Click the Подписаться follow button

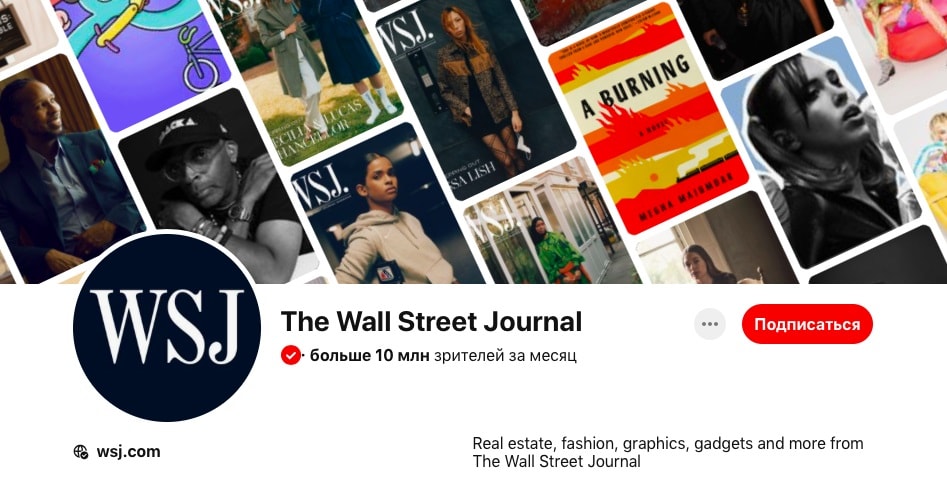point(807,324)
